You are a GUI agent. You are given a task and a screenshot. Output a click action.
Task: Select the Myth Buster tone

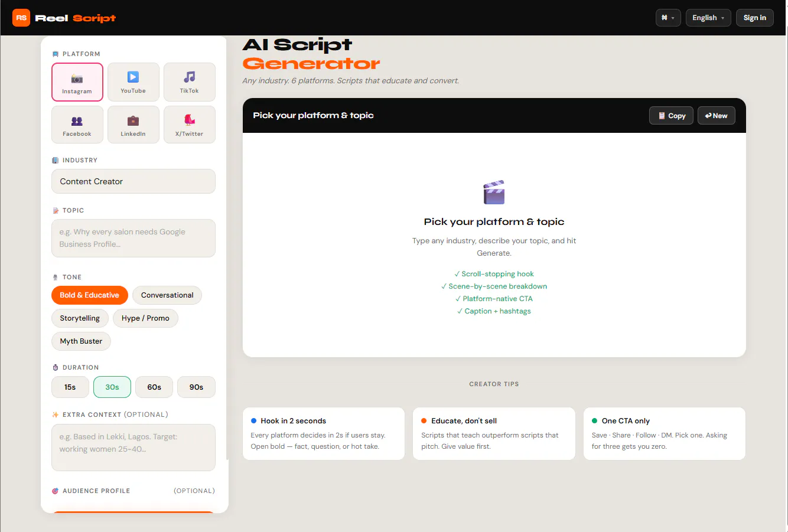[x=81, y=341]
